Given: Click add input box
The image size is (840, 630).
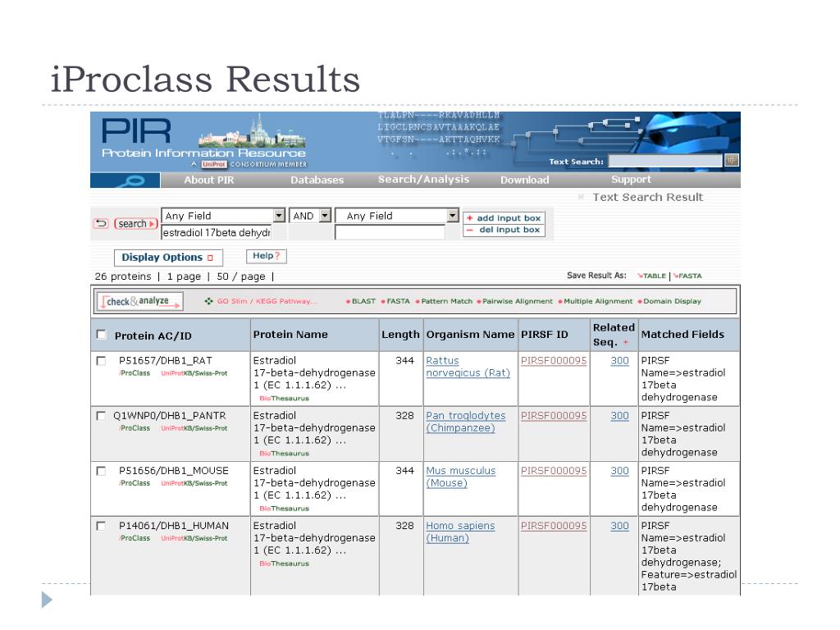Looking at the screenshot, I should [504, 218].
